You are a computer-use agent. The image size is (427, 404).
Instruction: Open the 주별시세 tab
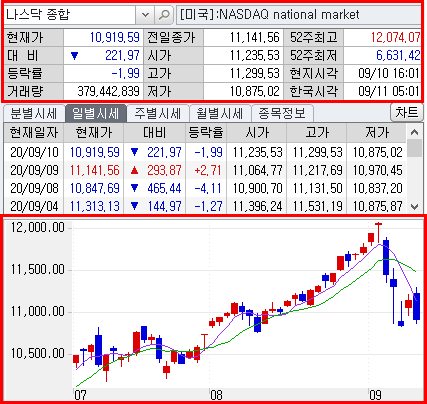coord(158,114)
